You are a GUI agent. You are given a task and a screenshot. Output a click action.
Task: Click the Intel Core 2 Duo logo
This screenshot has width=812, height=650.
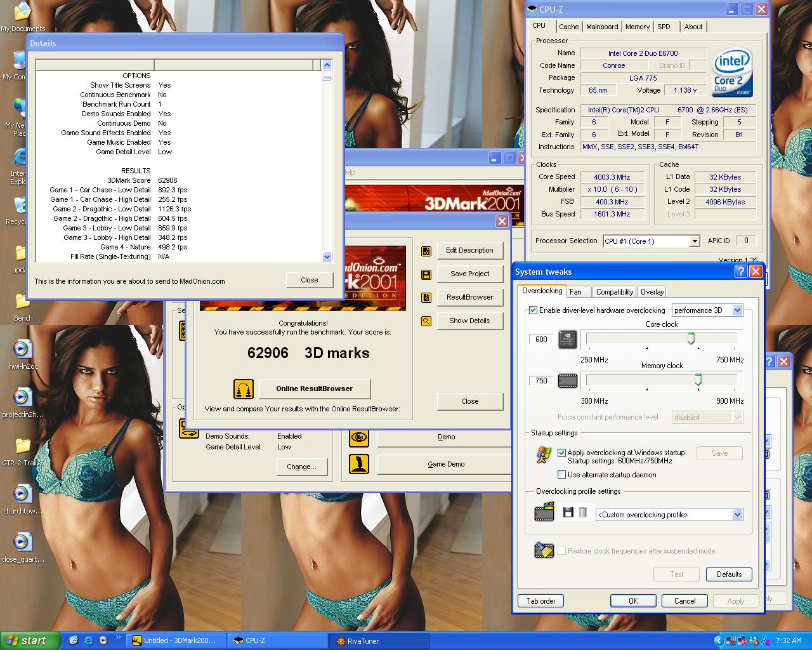pos(732,72)
